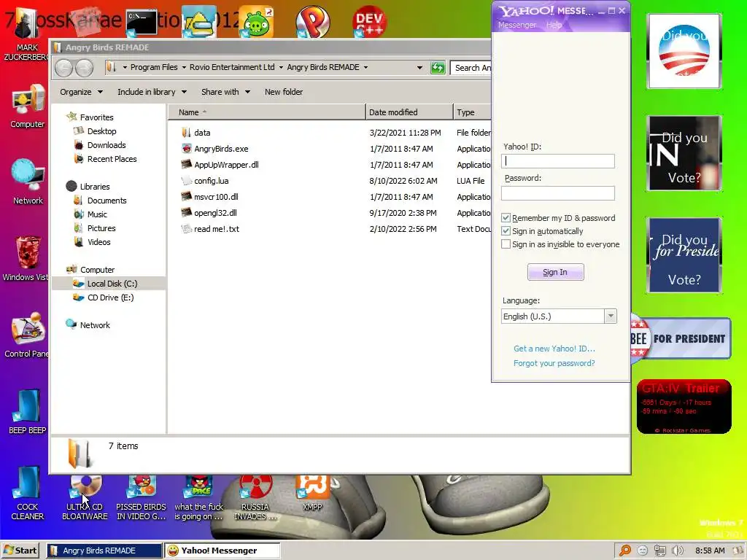Sort files by Name column header

point(267,112)
